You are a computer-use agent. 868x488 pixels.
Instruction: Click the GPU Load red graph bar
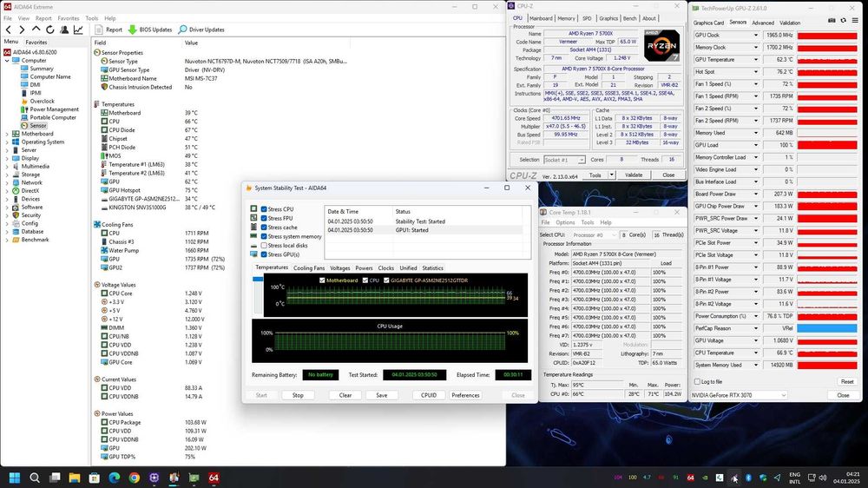click(827, 145)
